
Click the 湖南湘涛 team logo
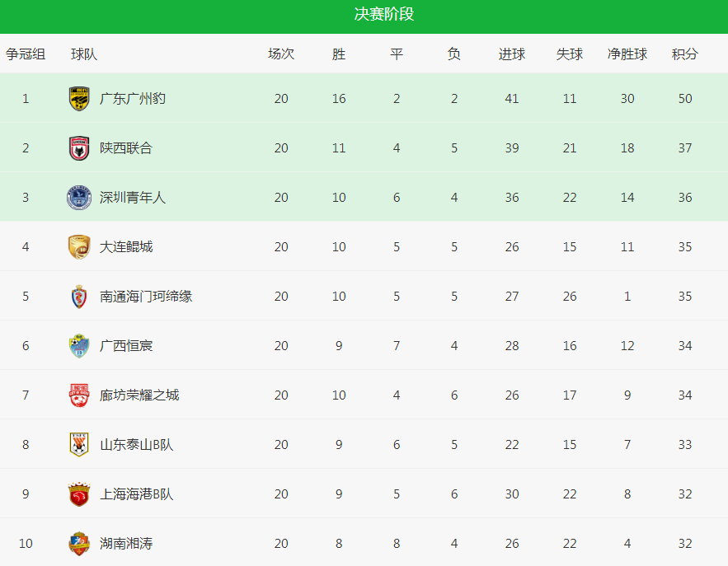tap(79, 543)
